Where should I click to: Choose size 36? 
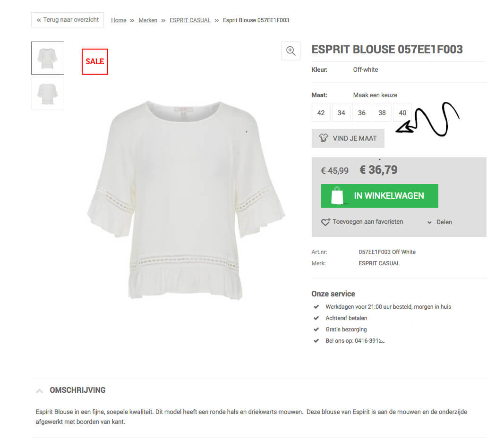(x=362, y=113)
